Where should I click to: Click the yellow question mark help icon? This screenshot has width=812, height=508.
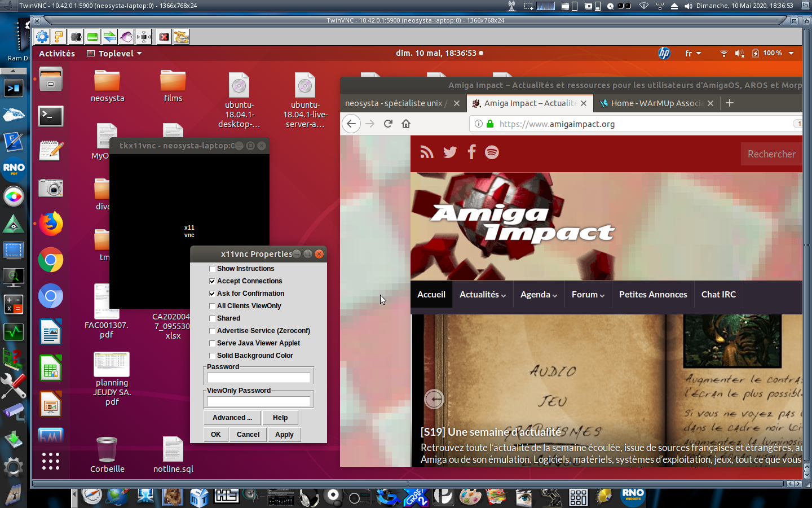(x=59, y=37)
